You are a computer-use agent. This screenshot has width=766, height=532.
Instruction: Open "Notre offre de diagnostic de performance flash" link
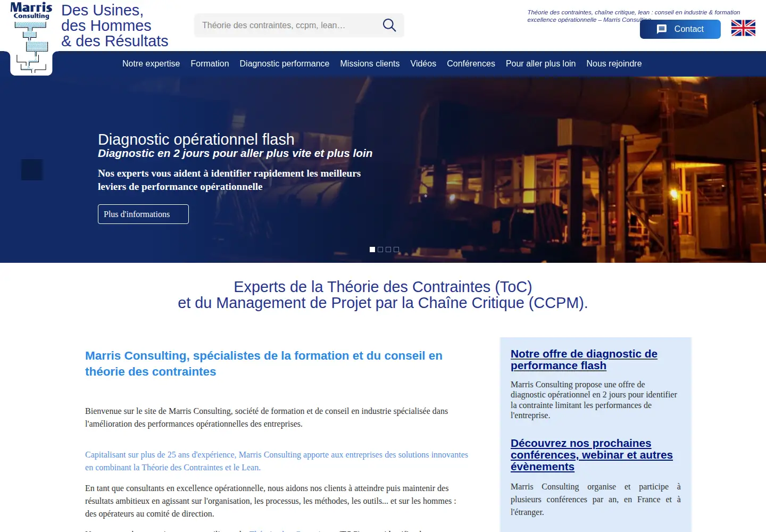pos(584,360)
